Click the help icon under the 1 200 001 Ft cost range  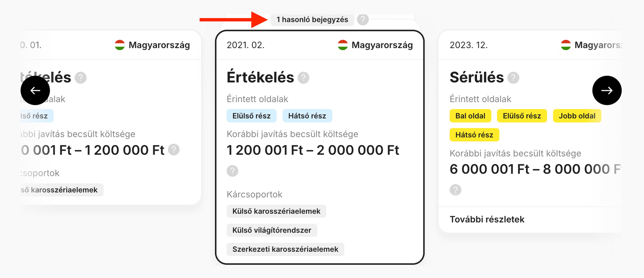[232, 171]
